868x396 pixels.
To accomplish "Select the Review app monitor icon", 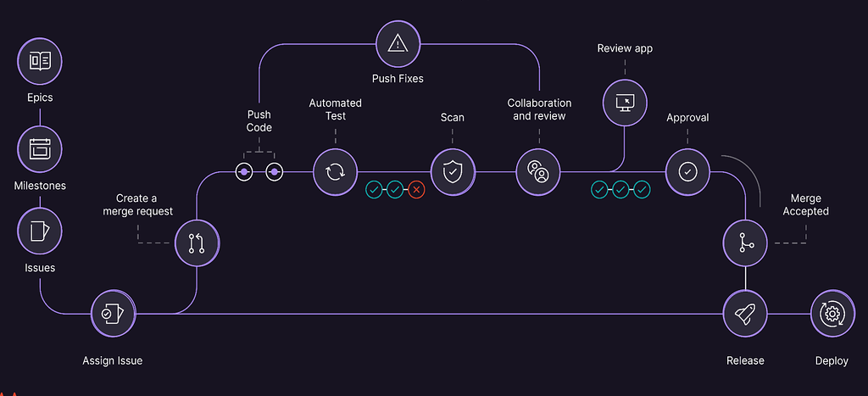I will pyautogui.click(x=625, y=102).
